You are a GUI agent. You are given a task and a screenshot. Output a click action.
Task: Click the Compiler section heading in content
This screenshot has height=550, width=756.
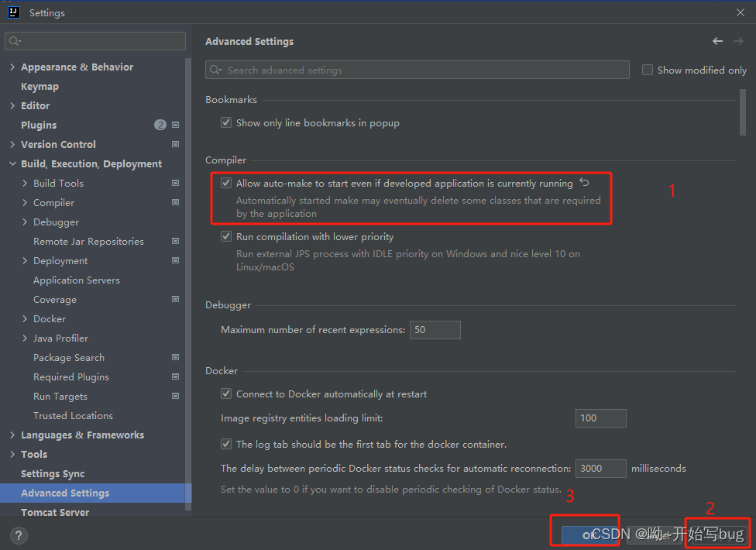225,160
